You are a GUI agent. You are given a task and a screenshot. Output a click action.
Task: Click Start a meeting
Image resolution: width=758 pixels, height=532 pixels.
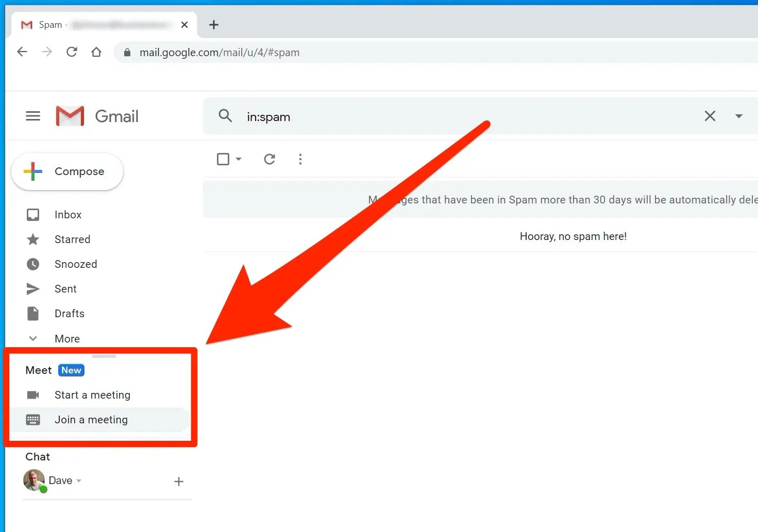(x=92, y=395)
